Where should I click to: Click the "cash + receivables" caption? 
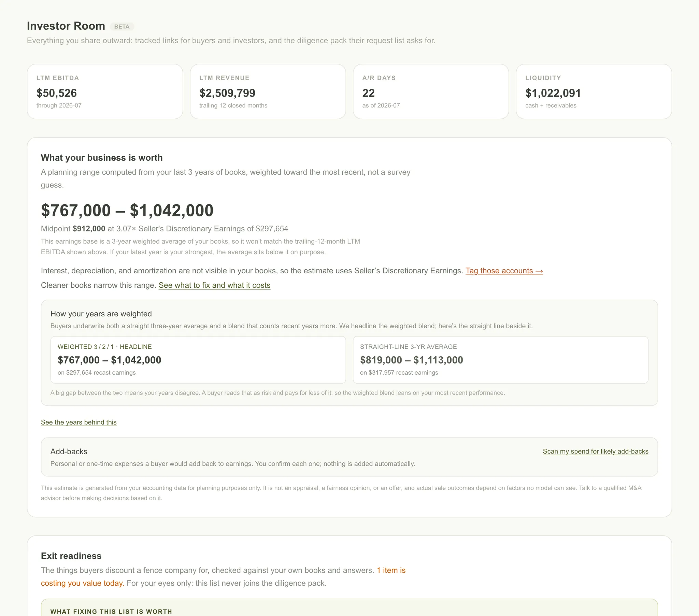[x=551, y=105]
